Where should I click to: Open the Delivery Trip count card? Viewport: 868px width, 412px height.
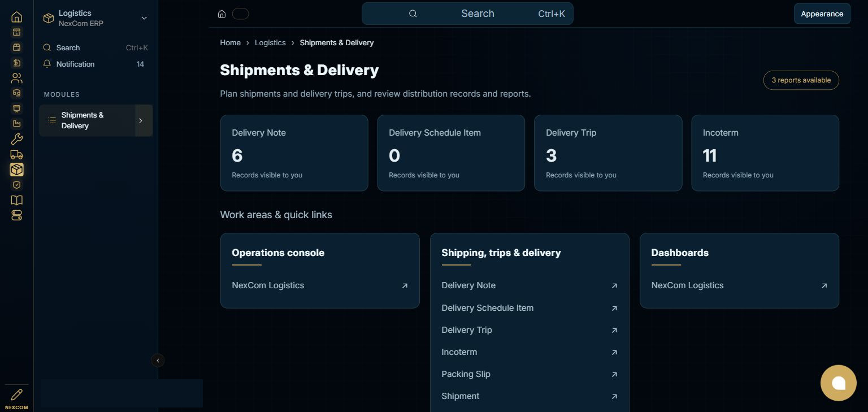pyautogui.click(x=608, y=153)
